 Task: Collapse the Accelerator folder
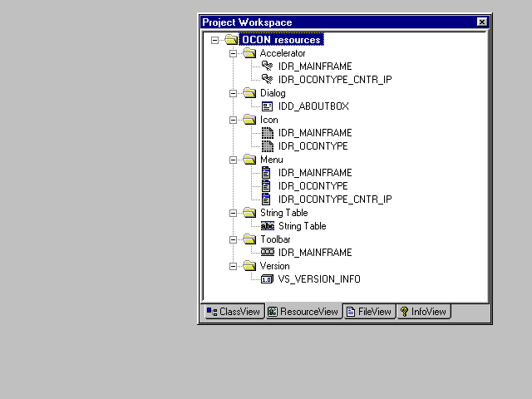pos(234,53)
